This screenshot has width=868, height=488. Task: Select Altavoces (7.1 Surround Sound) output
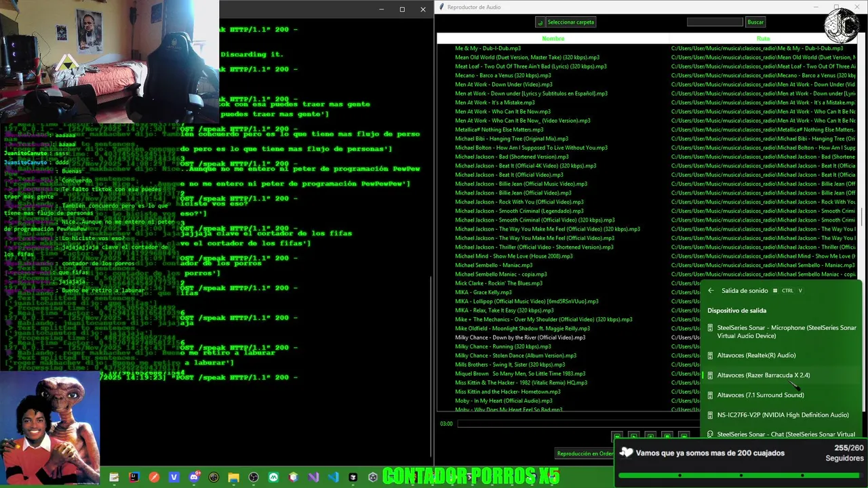pyautogui.click(x=781, y=394)
